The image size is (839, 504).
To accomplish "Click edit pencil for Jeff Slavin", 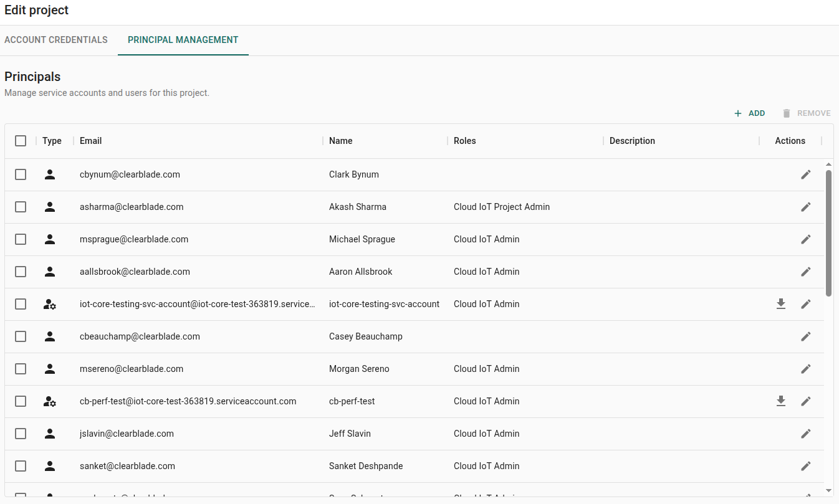I will [805, 434].
